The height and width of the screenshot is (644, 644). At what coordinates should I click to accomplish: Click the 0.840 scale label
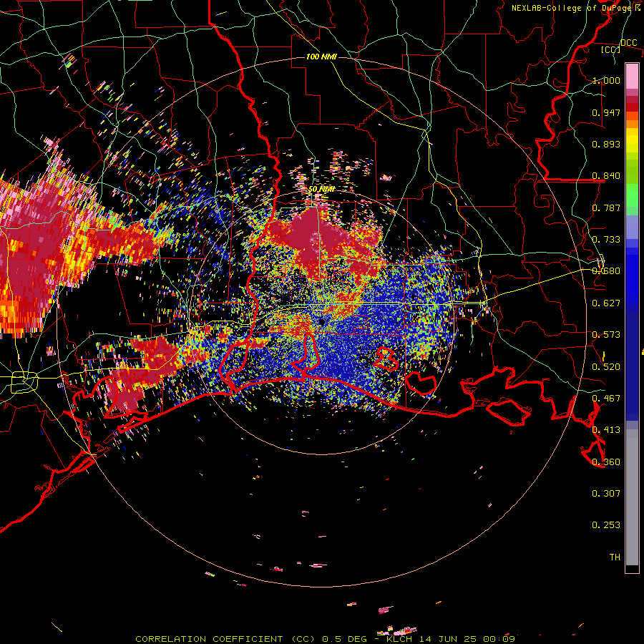point(606,176)
